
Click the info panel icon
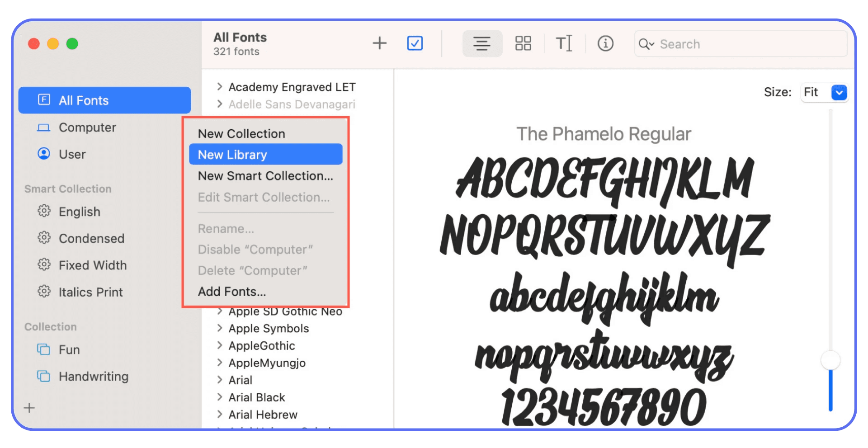point(605,43)
